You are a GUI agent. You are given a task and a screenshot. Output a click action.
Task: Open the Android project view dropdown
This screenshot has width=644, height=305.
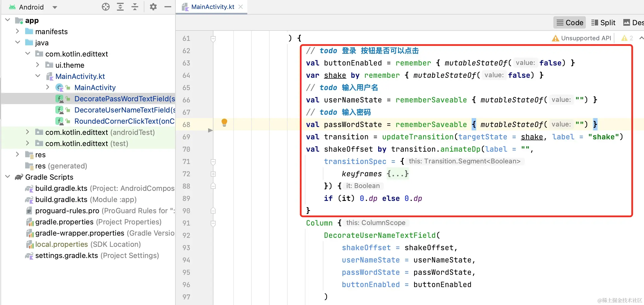point(55,7)
